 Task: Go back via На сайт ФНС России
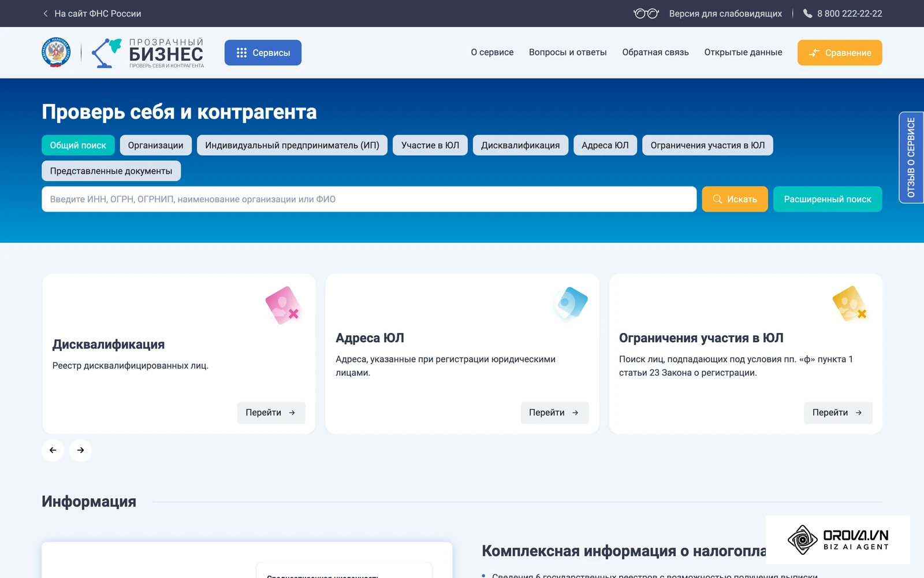coord(92,13)
